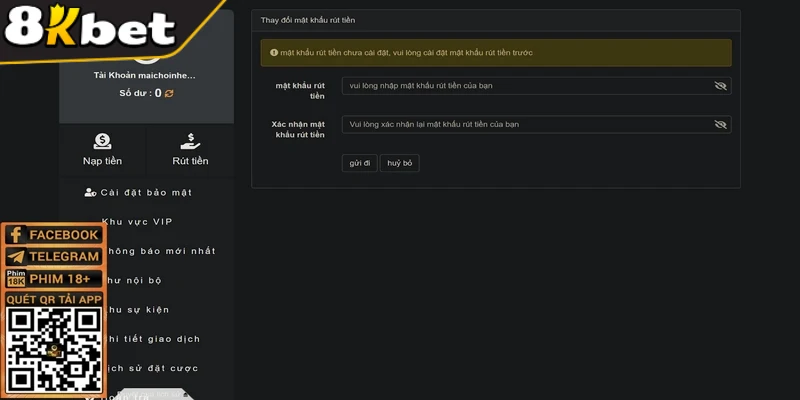Click the Facebook logo icon
Viewport: 800px width, 400px height.
[15, 235]
